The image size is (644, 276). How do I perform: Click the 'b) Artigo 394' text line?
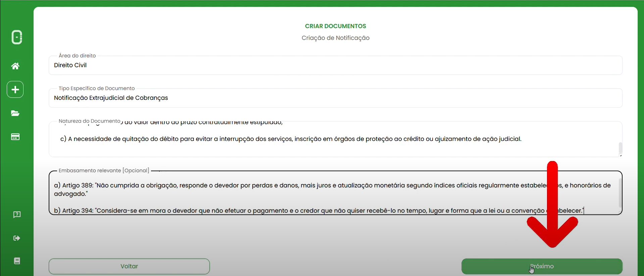tap(319, 211)
